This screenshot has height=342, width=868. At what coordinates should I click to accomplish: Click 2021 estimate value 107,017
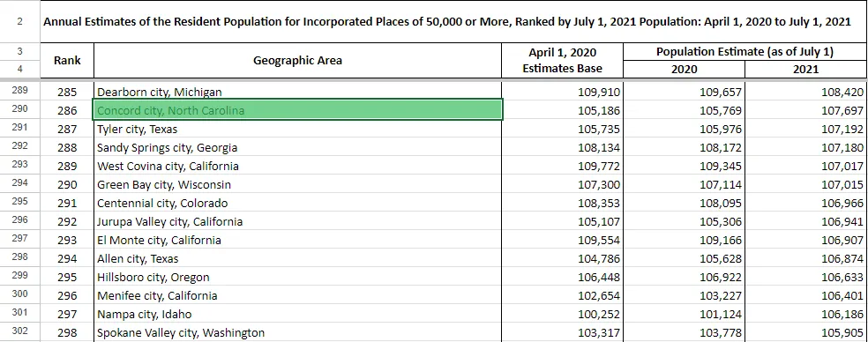click(x=806, y=166)
